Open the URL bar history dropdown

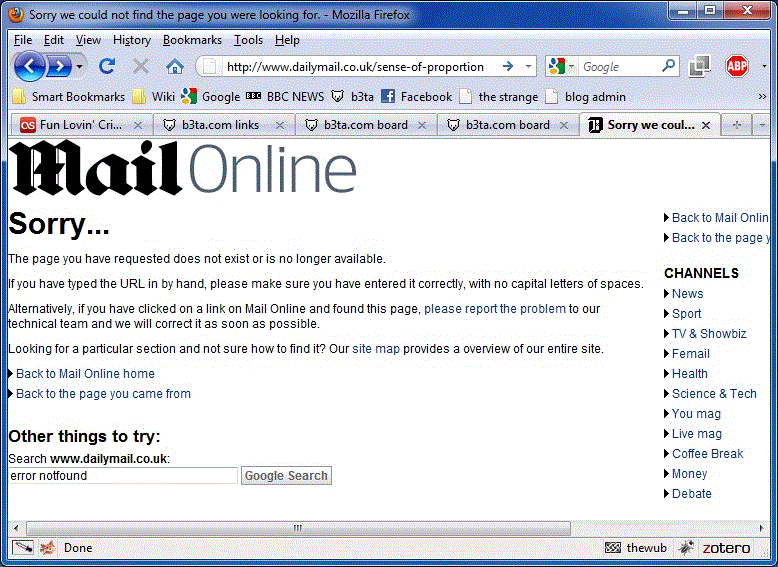click(528, 66)
